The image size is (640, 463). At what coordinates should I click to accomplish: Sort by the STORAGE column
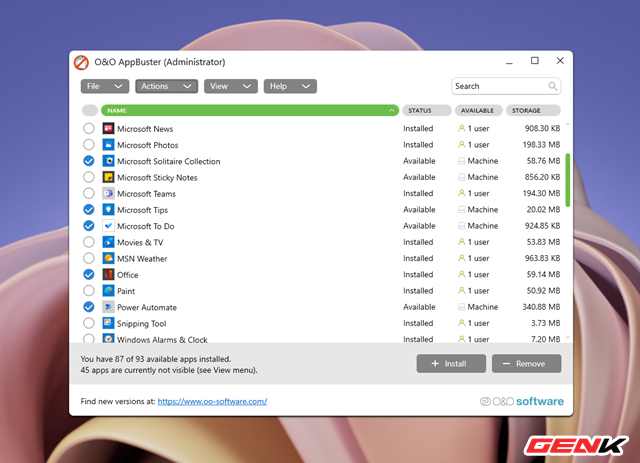click(533, 110)
